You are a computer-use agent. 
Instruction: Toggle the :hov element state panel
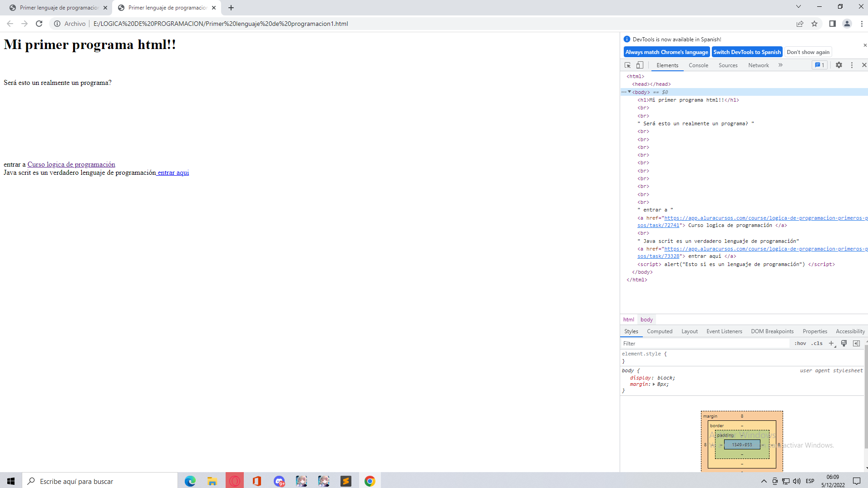pos(800,344)
